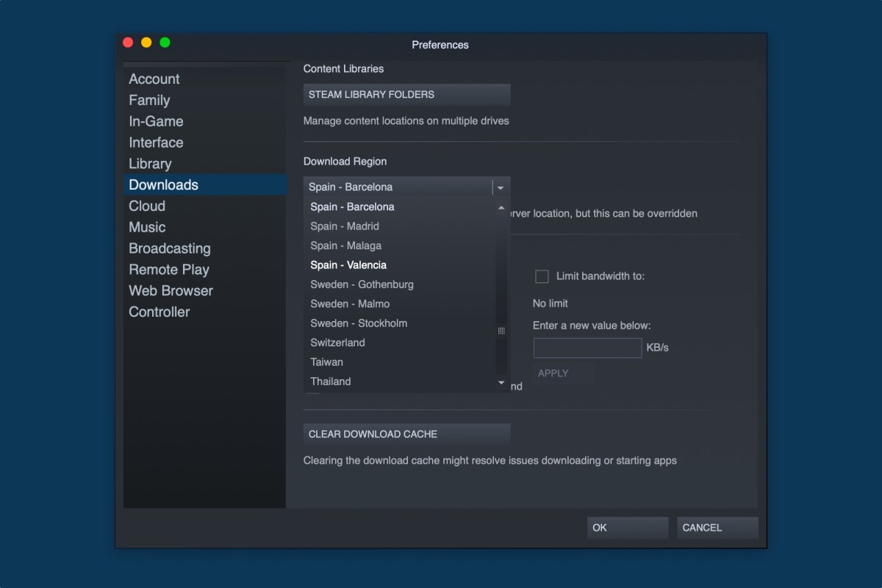
Task: Collapse the Download Region dropdown arrow
Action: pos(501,187)
